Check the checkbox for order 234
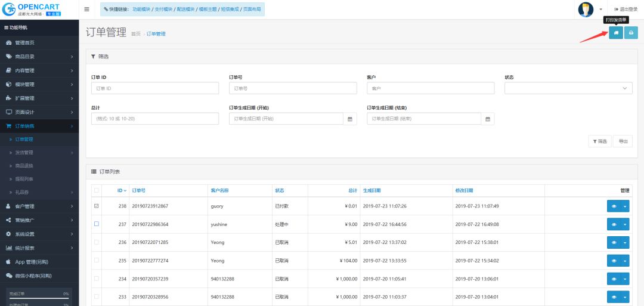 (97, 278)
